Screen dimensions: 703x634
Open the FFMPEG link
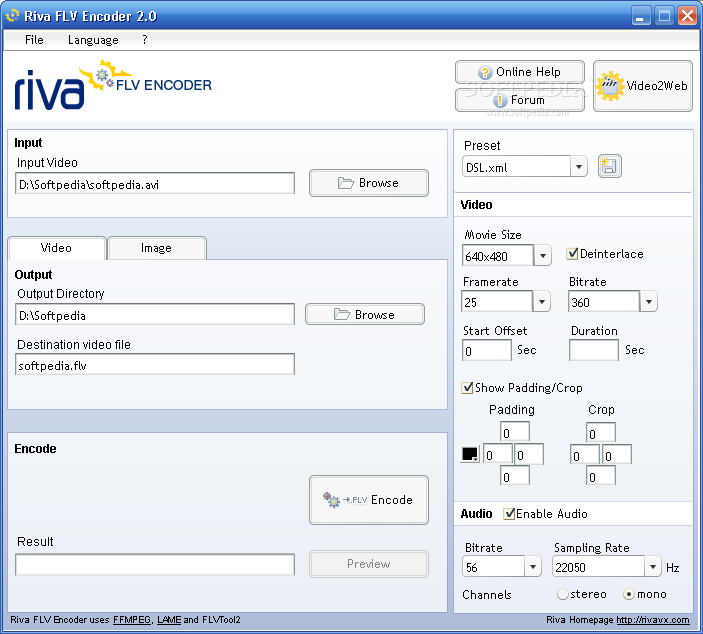(x=132, y=620)
